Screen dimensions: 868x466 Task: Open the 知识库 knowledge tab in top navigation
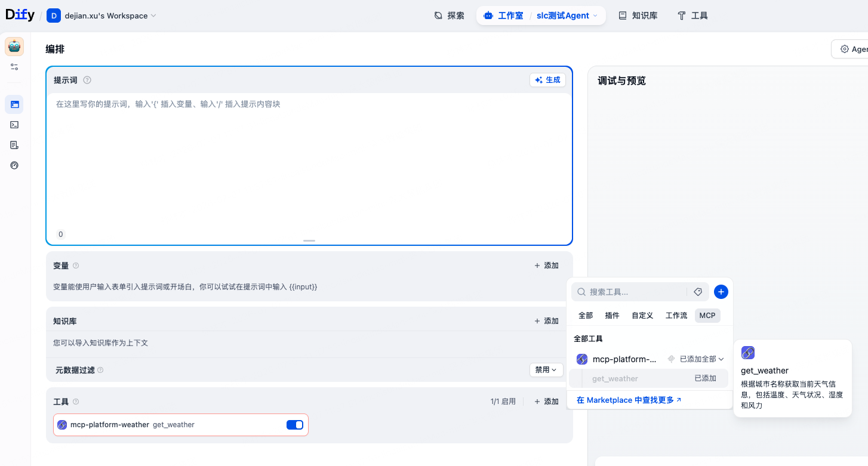638,16
